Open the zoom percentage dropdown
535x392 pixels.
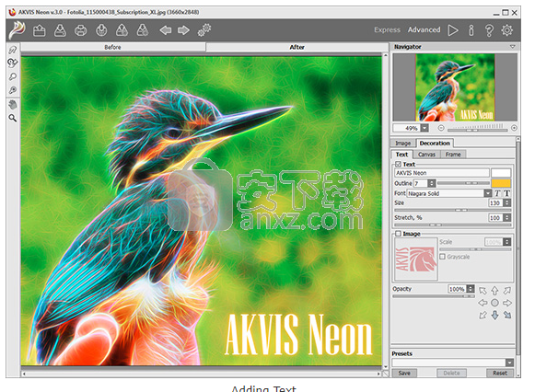pos(425,128)
